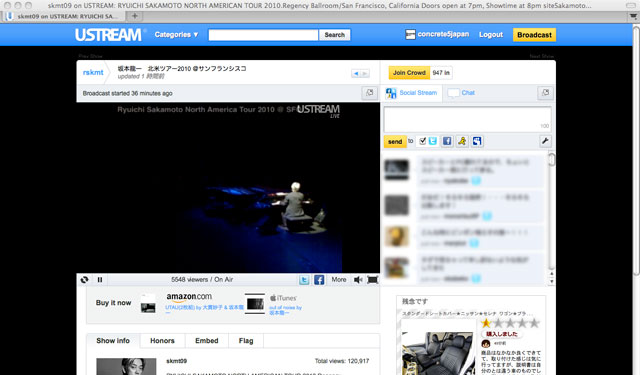Open social stream settings wrench icon
Image resolution: width=640 pixels, height=375 pixels.
[x=545, y=142]
